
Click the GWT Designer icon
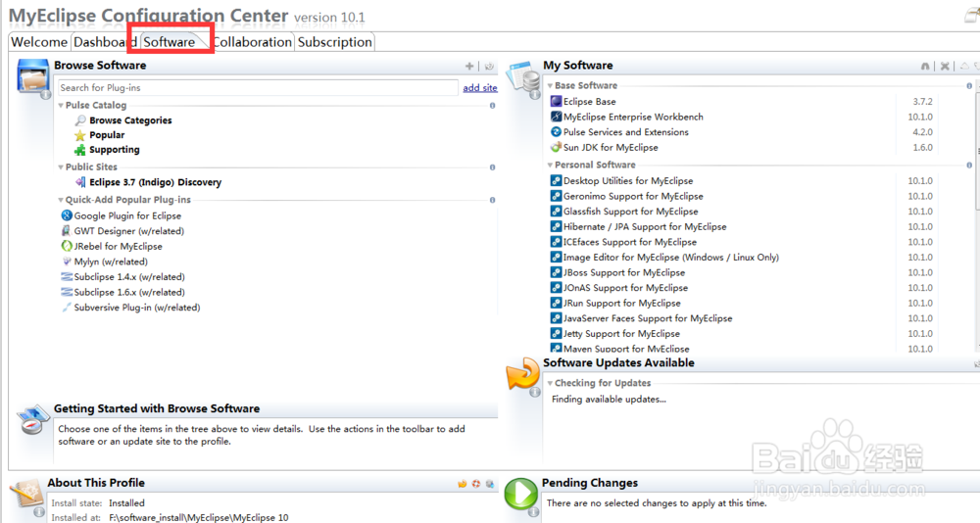(x=67, y=230)
